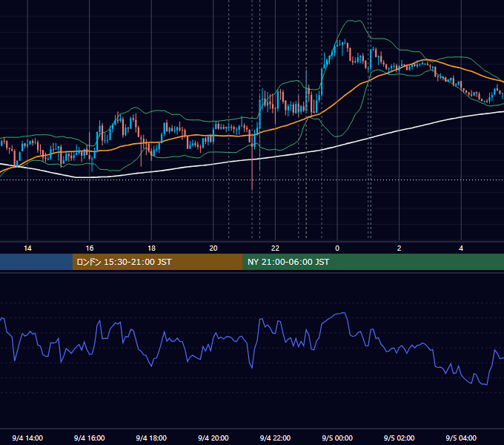Click the 4 hour axis label
Viewport: 504px width, 445px height.
[461, 248]
